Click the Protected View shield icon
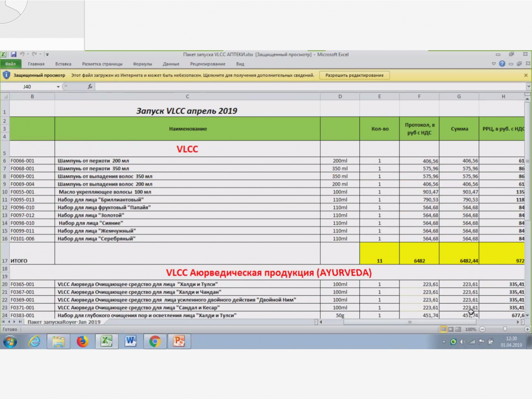Screen dimensions: 532x399 point(6,75)
